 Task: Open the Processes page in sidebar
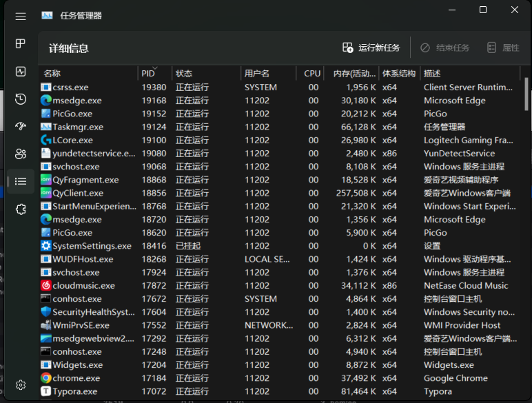point(21,43)
